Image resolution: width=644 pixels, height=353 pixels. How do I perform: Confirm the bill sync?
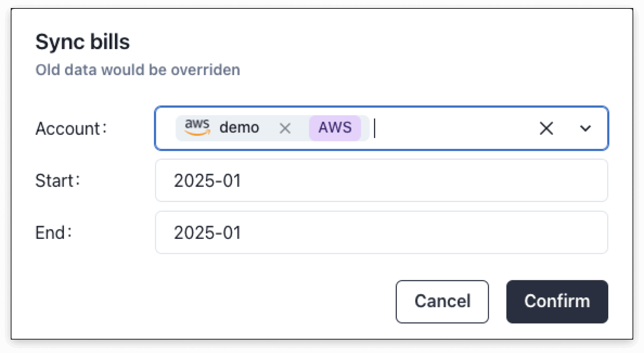coord(557,301)
